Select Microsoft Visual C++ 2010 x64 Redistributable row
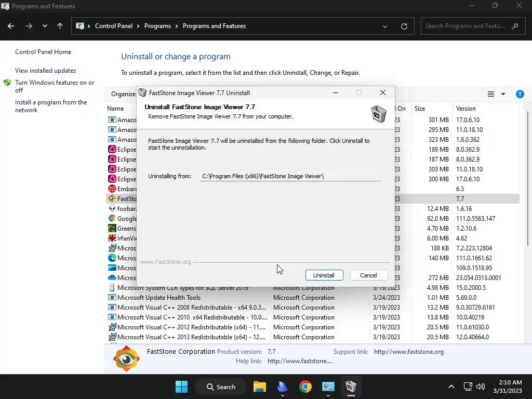This screenshot has height=399, width=532. (x=312, y=317)
